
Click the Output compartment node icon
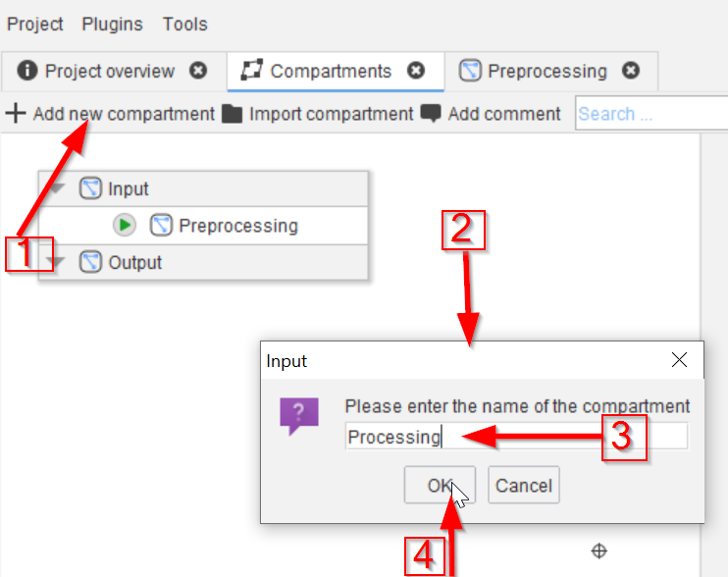(x=91, y=262)
